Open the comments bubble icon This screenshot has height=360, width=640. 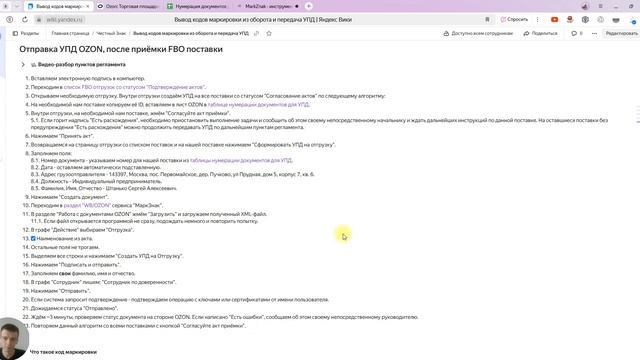point(574,33)
